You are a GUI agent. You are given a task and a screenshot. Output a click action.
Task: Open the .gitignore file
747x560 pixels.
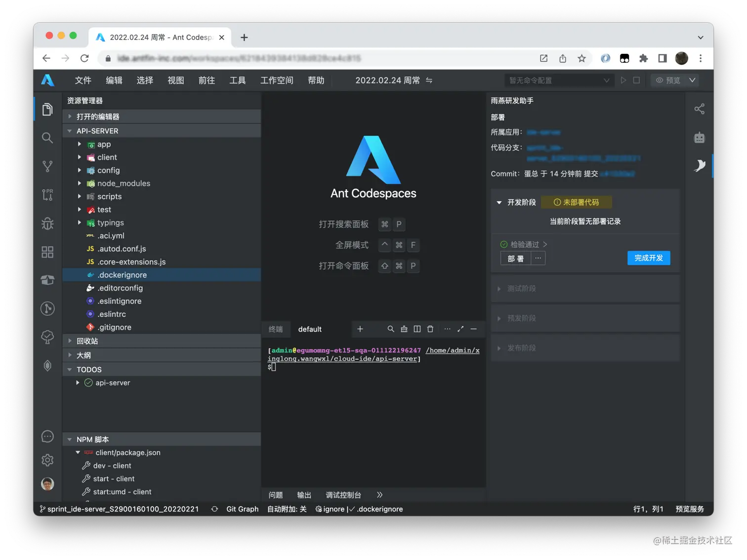click(162, 327)
